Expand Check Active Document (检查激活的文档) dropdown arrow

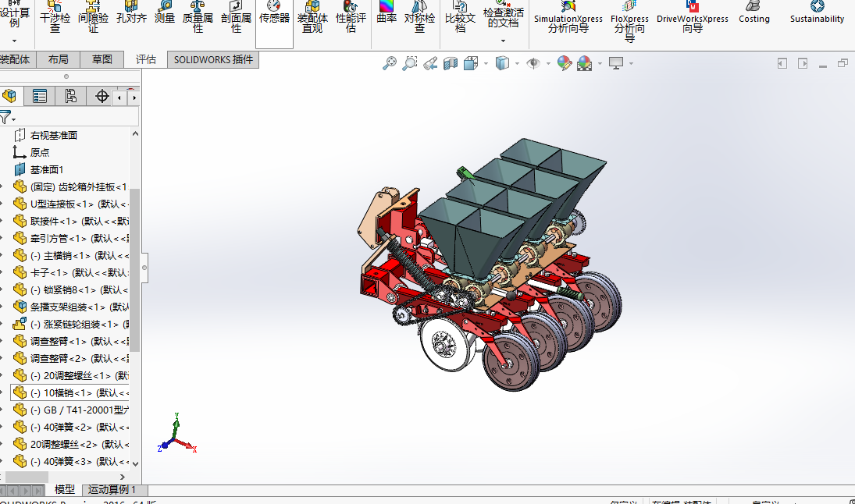tap(503, 41)
